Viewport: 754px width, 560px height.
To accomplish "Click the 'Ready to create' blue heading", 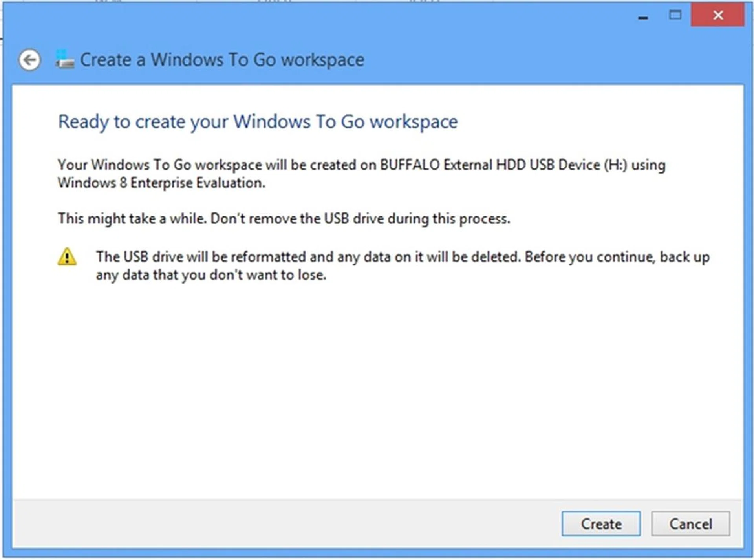I will click(x=258, y=122).
